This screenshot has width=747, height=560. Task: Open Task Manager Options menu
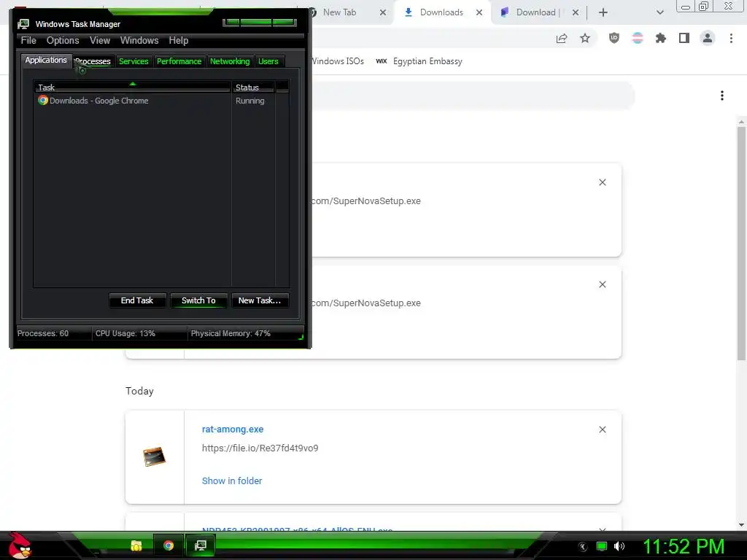tap(63, 41)
